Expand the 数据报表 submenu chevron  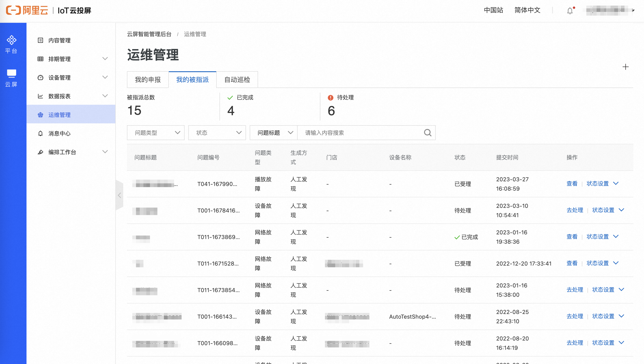pos(105,96)
